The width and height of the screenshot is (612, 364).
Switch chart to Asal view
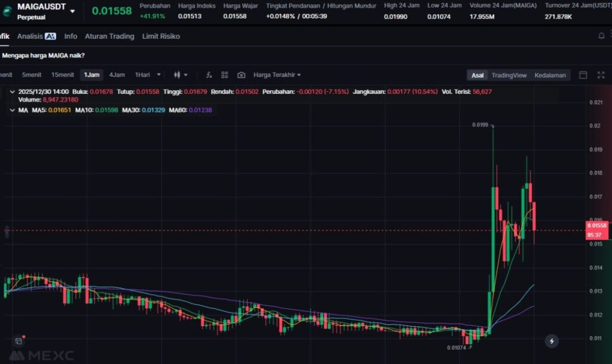tap(478, 75)
